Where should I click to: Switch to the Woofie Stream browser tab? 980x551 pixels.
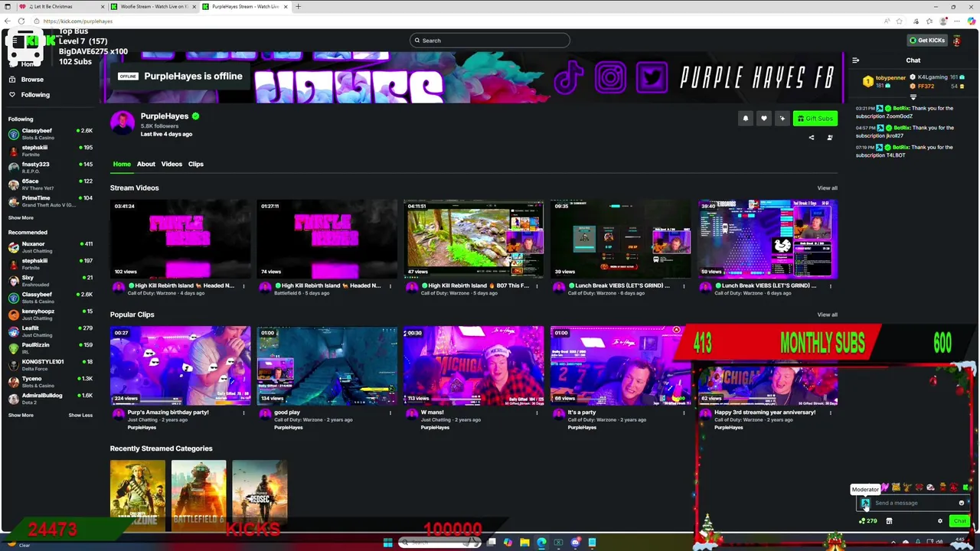coord(152,7)
